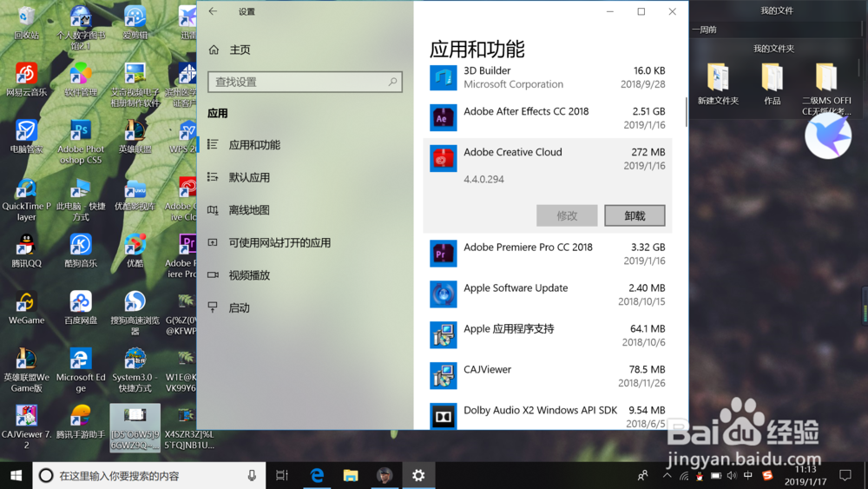This screenshot has width=868, height=489.
Task: Click the Settings gear on the taskbar
Action: pos(418,475)
